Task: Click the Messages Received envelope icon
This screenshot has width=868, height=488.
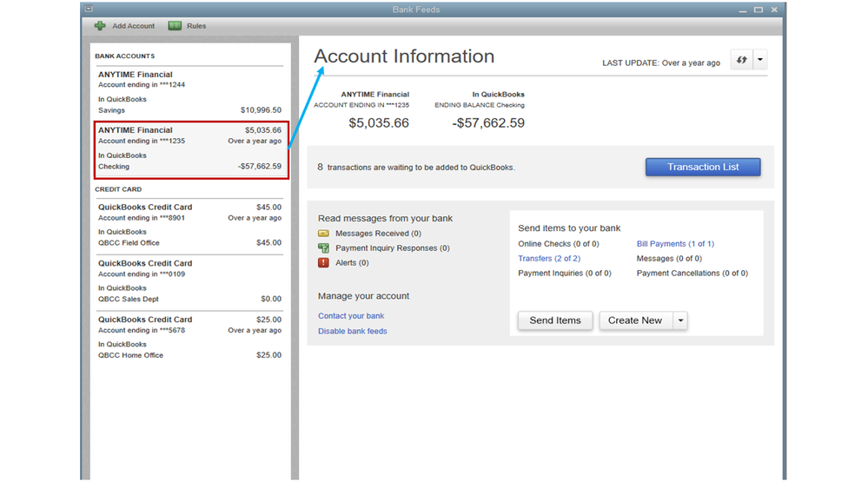Action: (x=323, y=234)
